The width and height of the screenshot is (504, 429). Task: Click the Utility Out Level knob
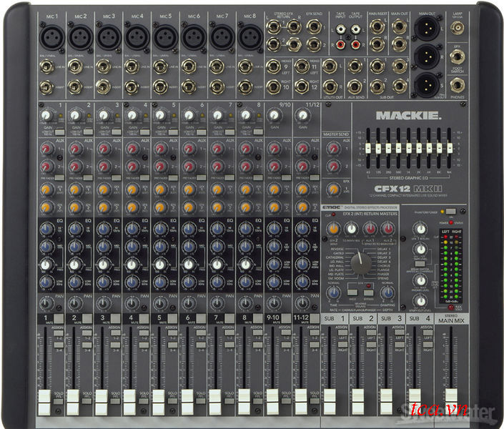click(420, 301)
